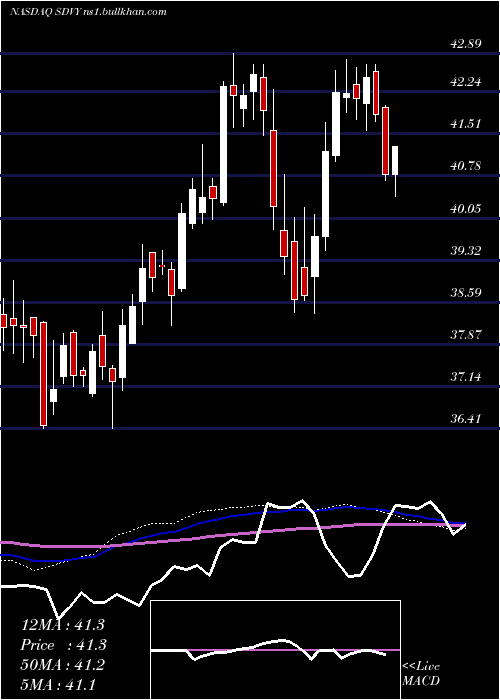Click the 40.78 price axis label
The width and height of the screenshot is (500, 700).
click(x=466, y=166)
